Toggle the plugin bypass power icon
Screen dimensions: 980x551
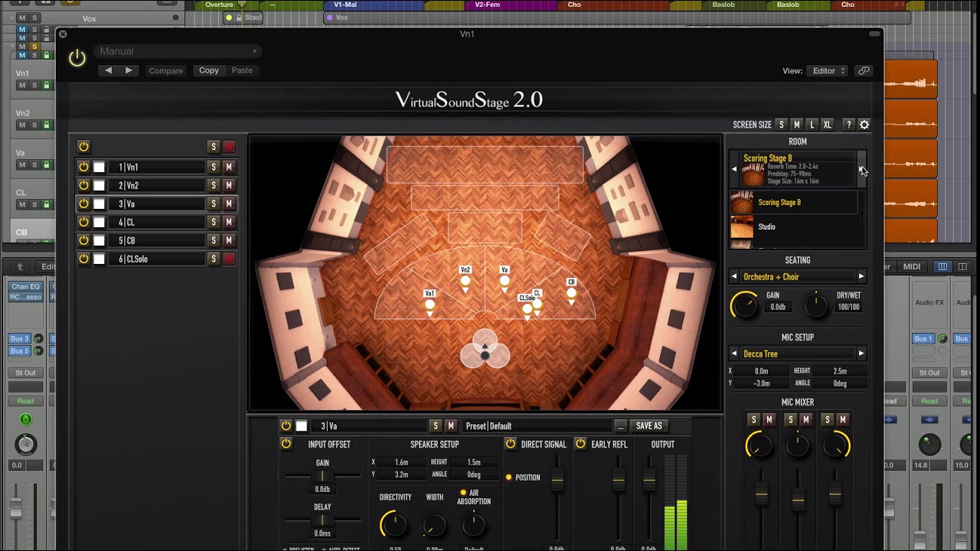(x=77, y=57)
